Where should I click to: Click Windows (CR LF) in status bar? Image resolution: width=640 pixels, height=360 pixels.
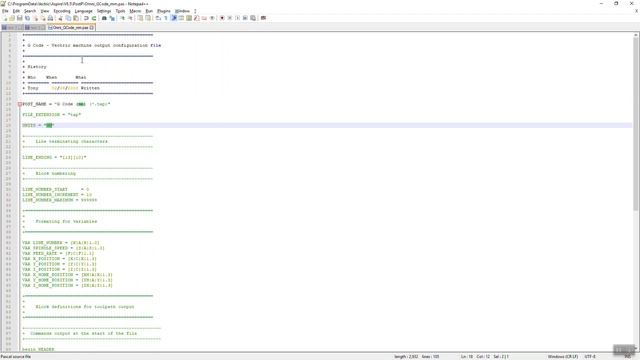(x=562, y=357)
